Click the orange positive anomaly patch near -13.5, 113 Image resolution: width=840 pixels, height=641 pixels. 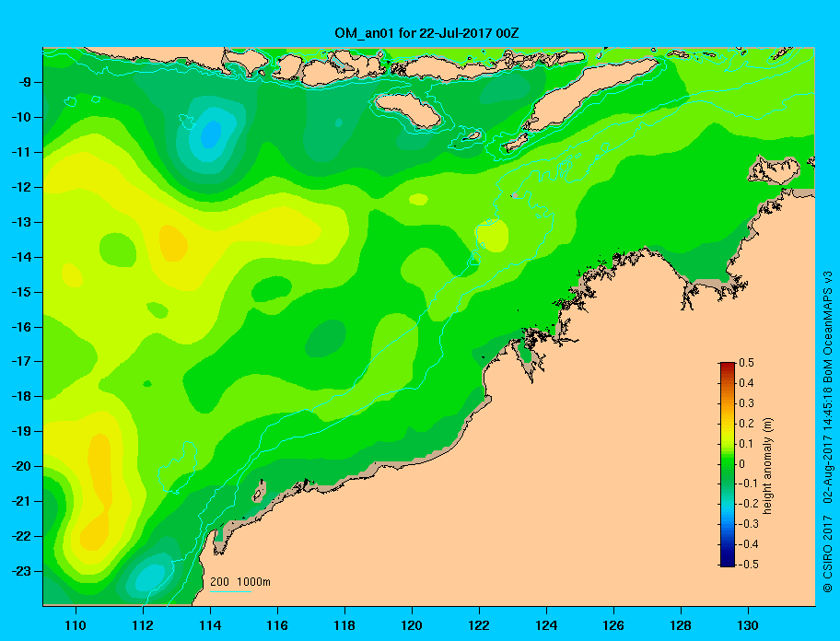click(x=173, y=243)
